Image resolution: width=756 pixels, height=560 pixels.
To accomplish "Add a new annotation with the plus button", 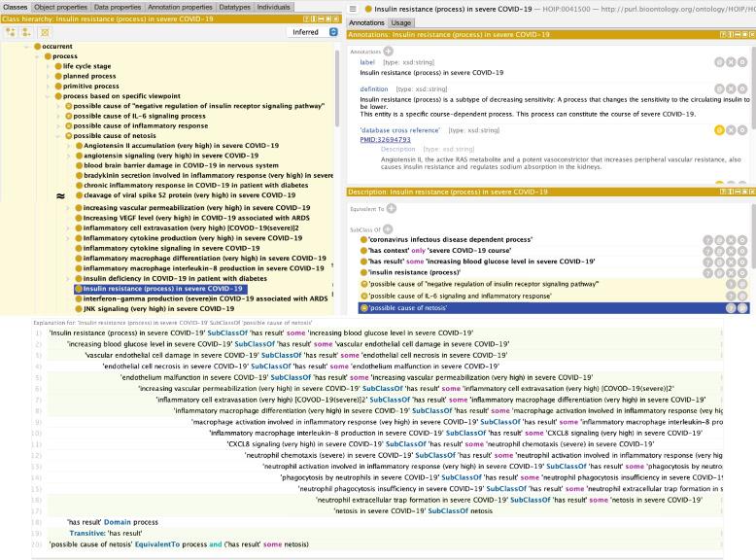I will tap(389, 51).
